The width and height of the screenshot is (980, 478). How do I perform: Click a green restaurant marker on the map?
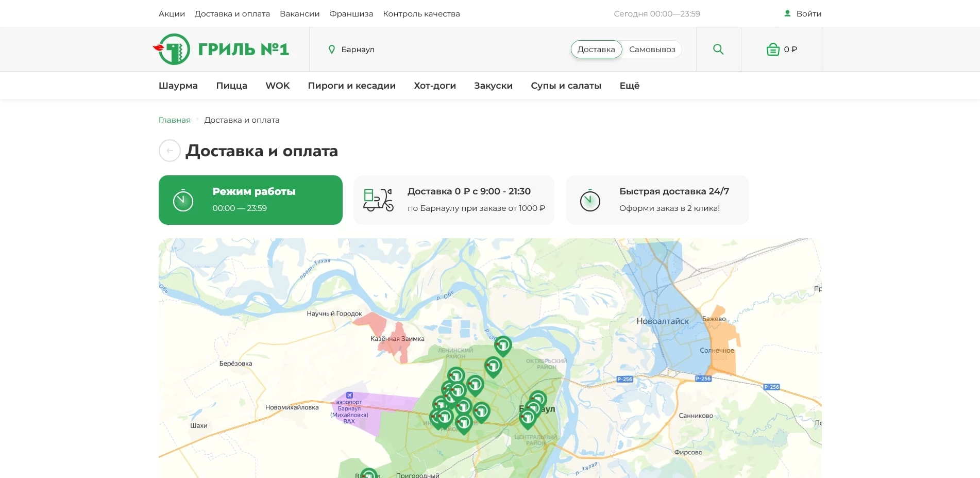pos(502,345)
